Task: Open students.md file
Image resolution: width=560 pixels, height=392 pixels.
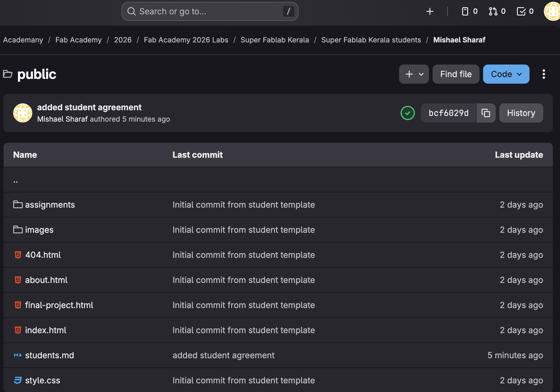Action: click(49, 355)
